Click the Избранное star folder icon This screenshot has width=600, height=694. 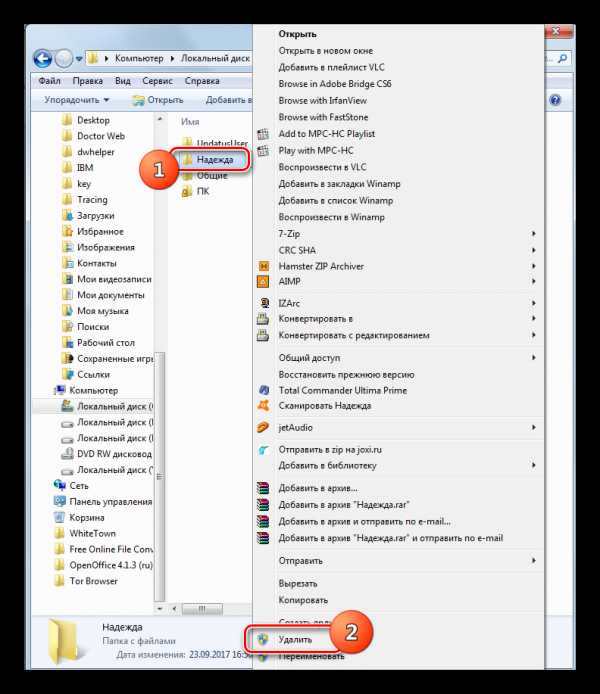(x=67, y=231)
